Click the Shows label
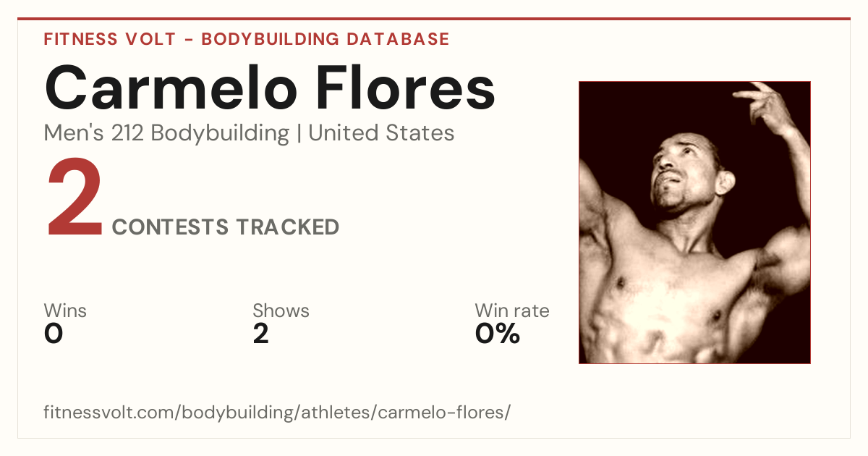Image resolution: width=868 pixels, height=456 pixels. (x=281, y=311)
